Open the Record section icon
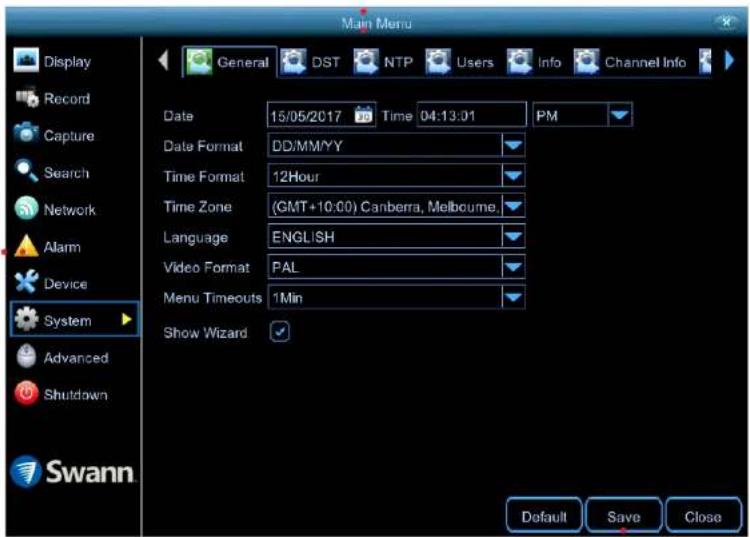Viewport: 750px width, 537px height. (x=27, y=98)
